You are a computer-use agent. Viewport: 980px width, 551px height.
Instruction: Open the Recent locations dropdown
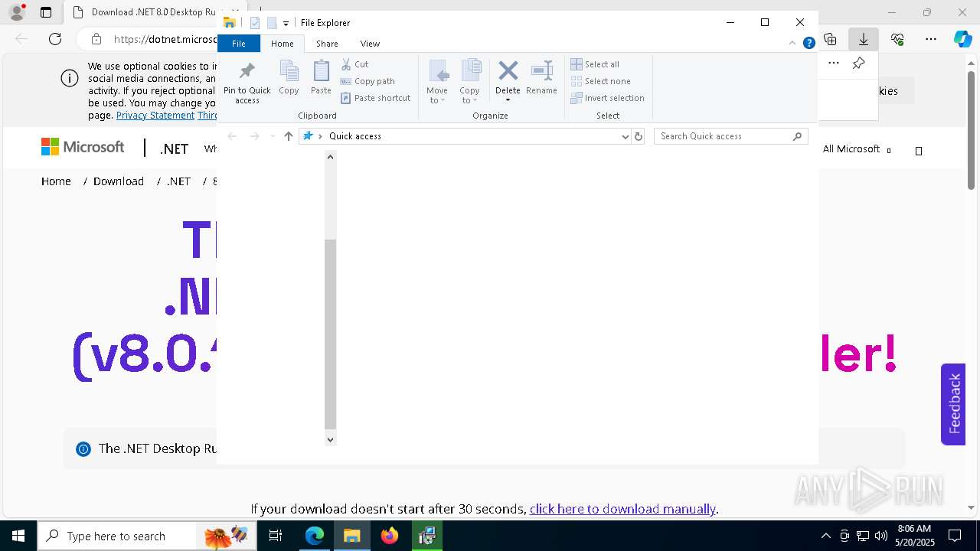pos(272,136)
